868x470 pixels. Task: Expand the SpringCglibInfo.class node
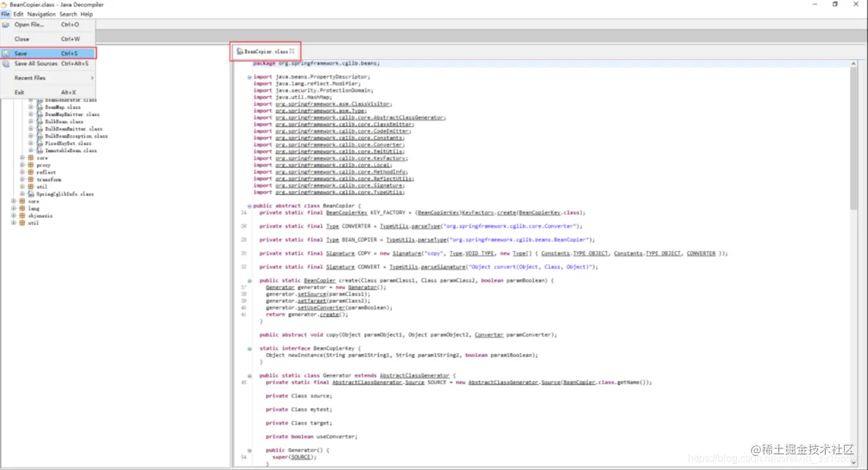pos(22,194)
